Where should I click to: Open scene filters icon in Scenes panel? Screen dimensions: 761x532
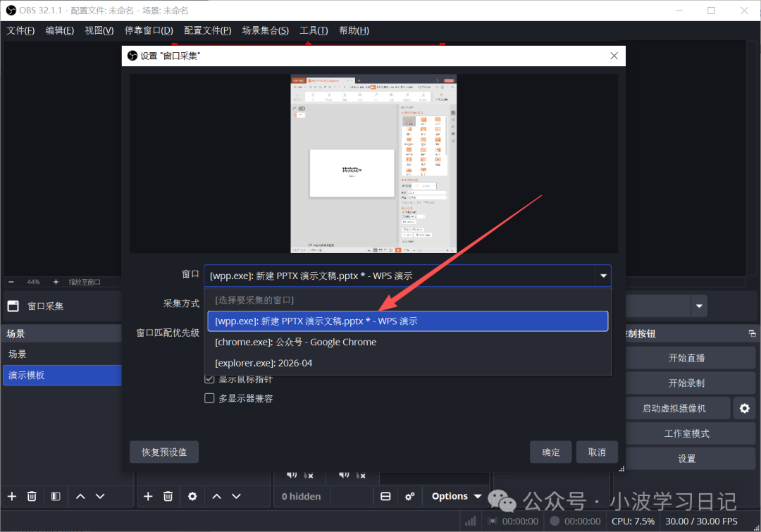(56, 496)
